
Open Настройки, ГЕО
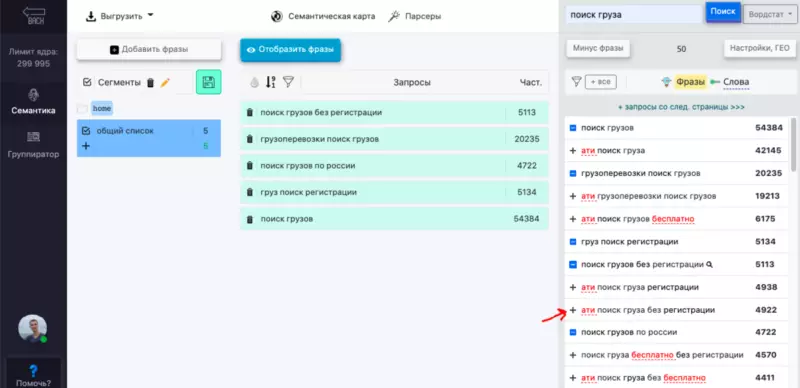(x=759, y=48)
